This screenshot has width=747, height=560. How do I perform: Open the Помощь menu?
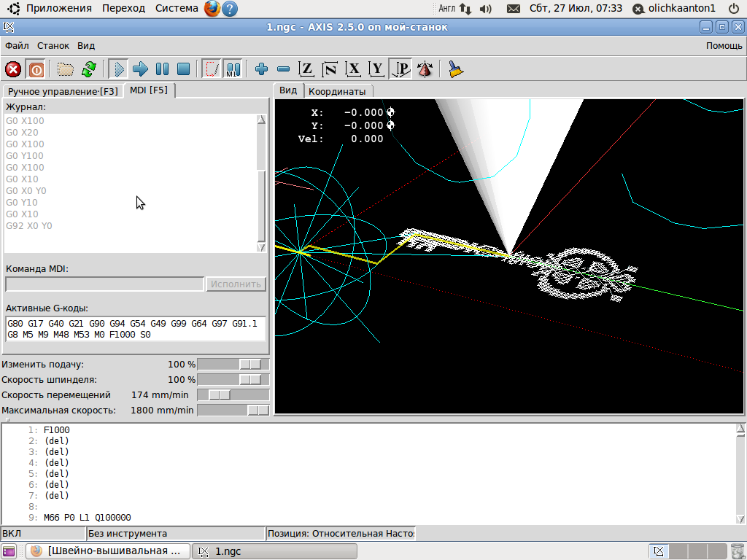724,46
